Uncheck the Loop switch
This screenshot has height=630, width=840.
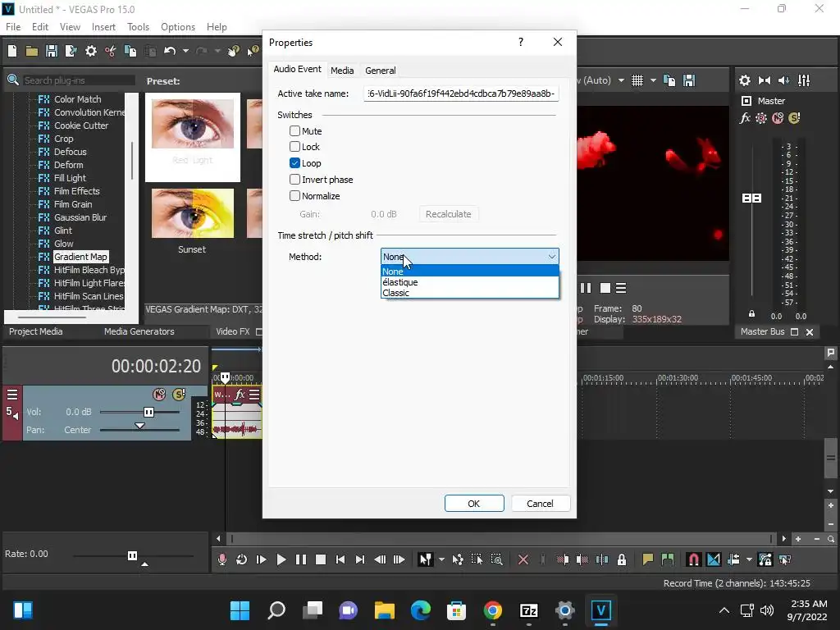pos(294,163)
